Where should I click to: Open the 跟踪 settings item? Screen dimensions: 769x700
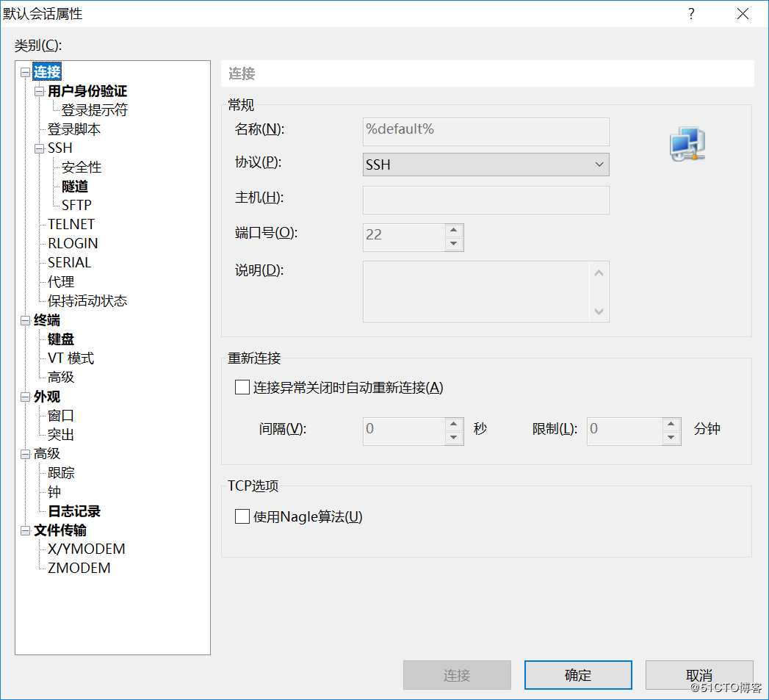click(61, 473)
